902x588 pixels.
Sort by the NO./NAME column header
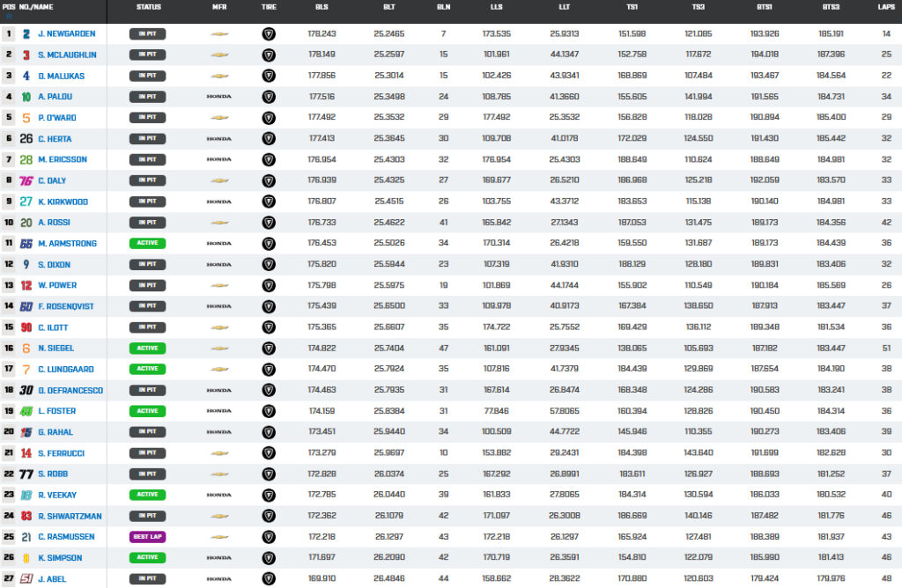[x=36, y=7]
